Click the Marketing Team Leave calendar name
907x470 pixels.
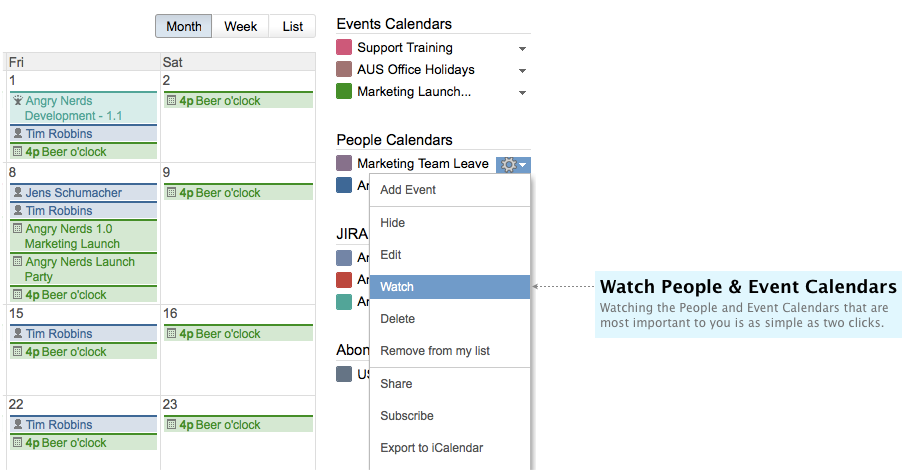pos(423,164)
